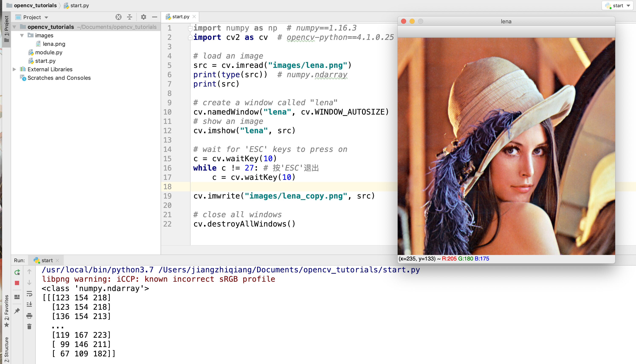
Task: Toggle pin tab in Run panel
Action: [17, 311]
